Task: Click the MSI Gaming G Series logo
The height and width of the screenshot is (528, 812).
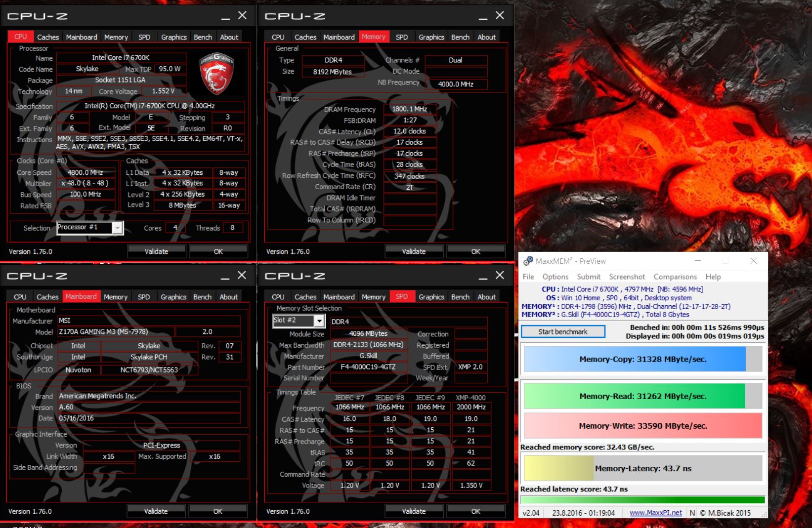Action: click(x=216, y=74)
